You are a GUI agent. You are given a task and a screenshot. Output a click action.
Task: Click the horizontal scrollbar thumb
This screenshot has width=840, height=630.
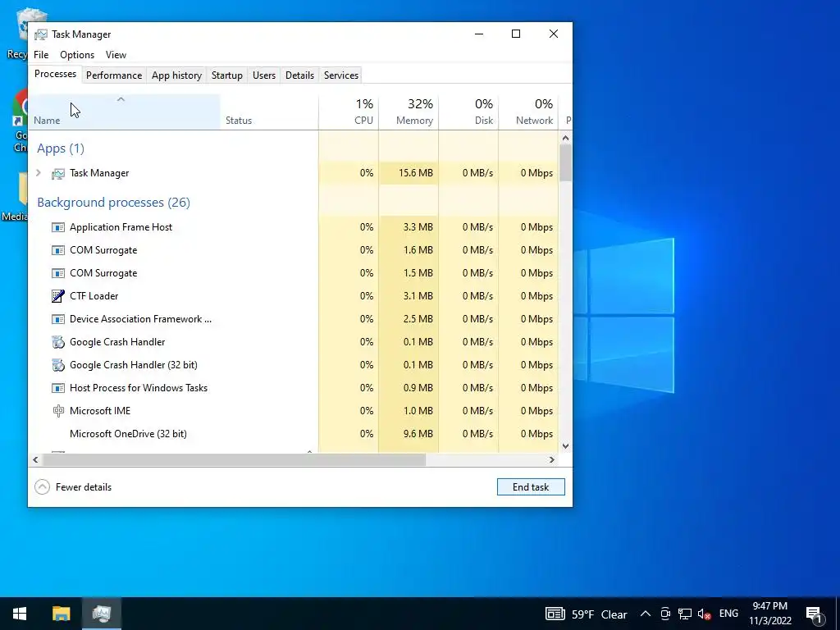point(234,459)
